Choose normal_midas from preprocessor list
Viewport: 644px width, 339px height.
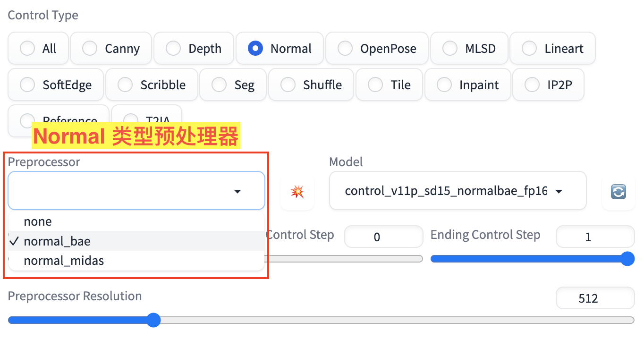[64, 261]
